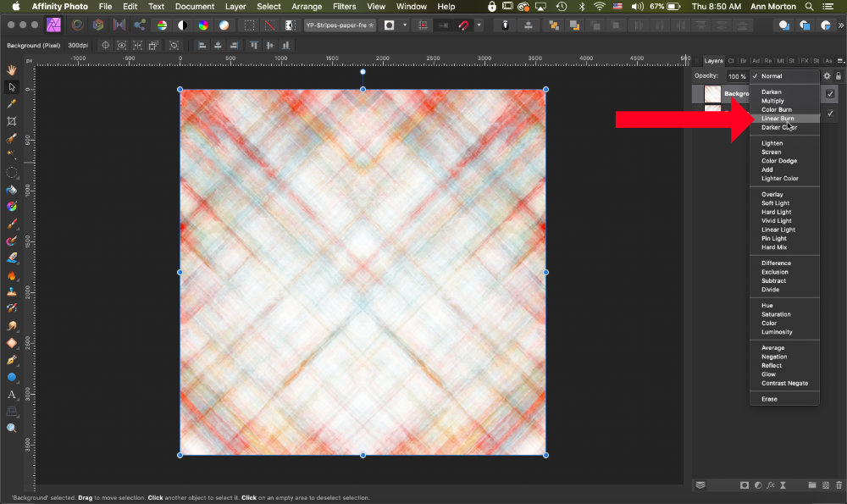Select the Crop tool

(12, 121)
